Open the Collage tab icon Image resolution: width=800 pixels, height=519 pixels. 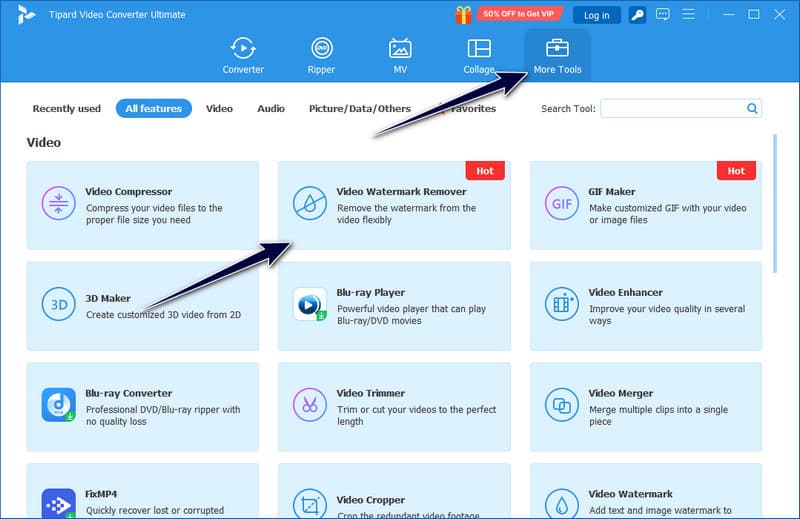pyautogui.click(x=479, y=48)
